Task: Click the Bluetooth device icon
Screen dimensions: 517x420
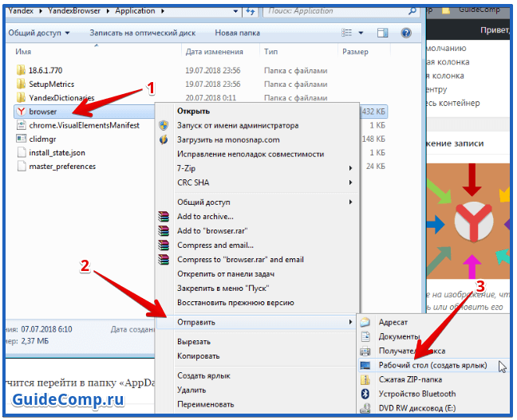Action: pos(365,394)
